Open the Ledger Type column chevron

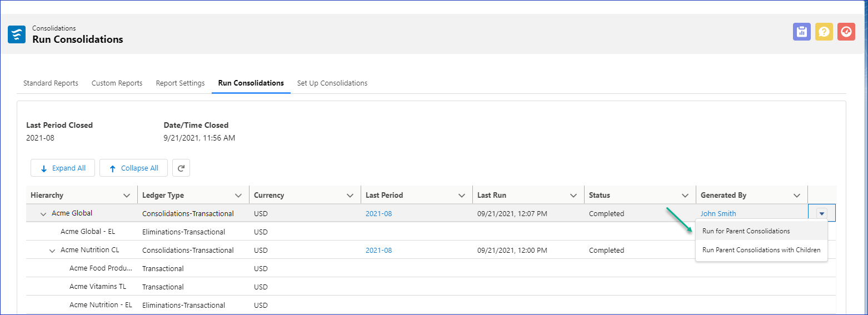pos(238,196)
